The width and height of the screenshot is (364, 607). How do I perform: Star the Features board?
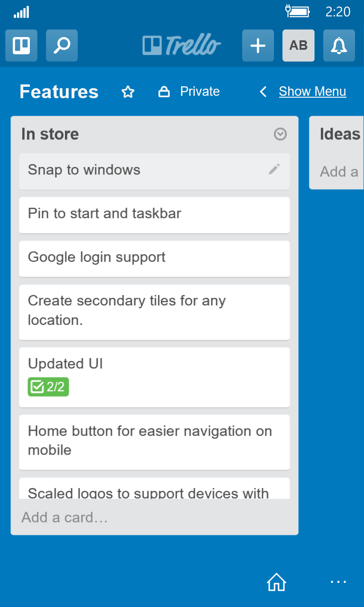pos(128,92)
